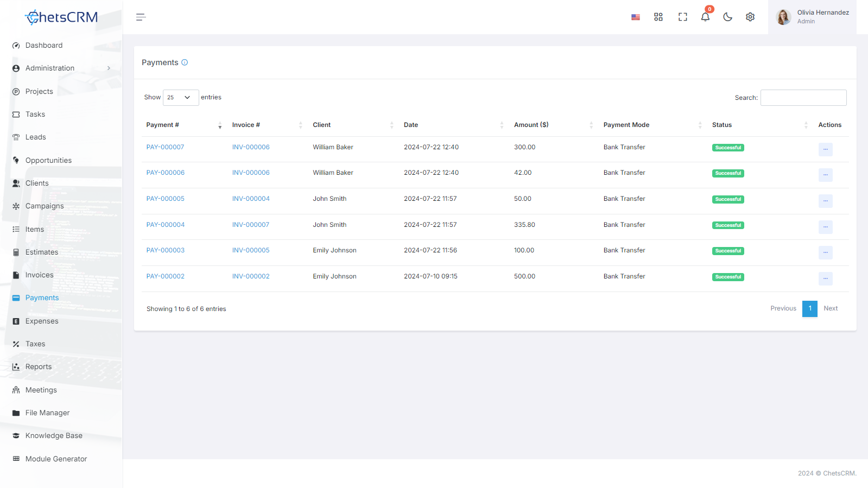This screenshot has width=868, height=488.
Task: Open the Show entries dropdown
Action: [x=181, y=98]
